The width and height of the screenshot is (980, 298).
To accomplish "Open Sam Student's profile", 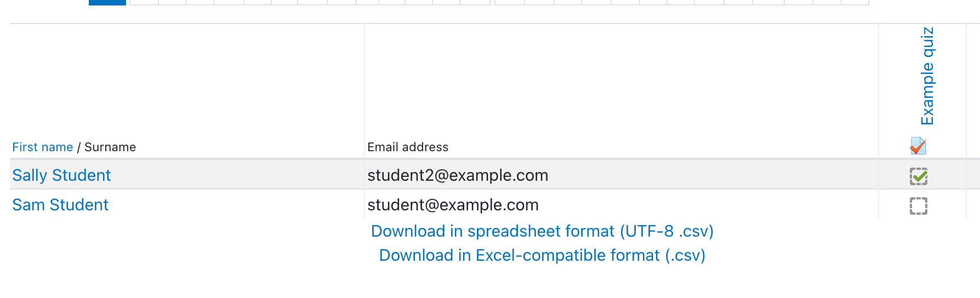I will click(x=60, y=205).
